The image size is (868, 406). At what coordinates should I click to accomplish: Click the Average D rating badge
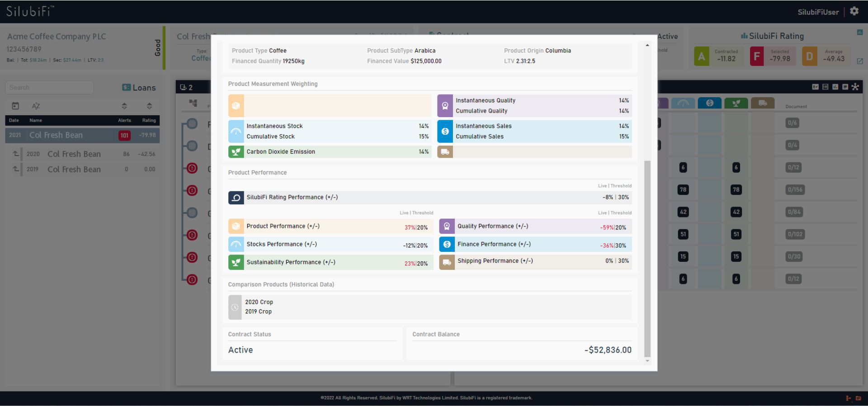point(810,57)
